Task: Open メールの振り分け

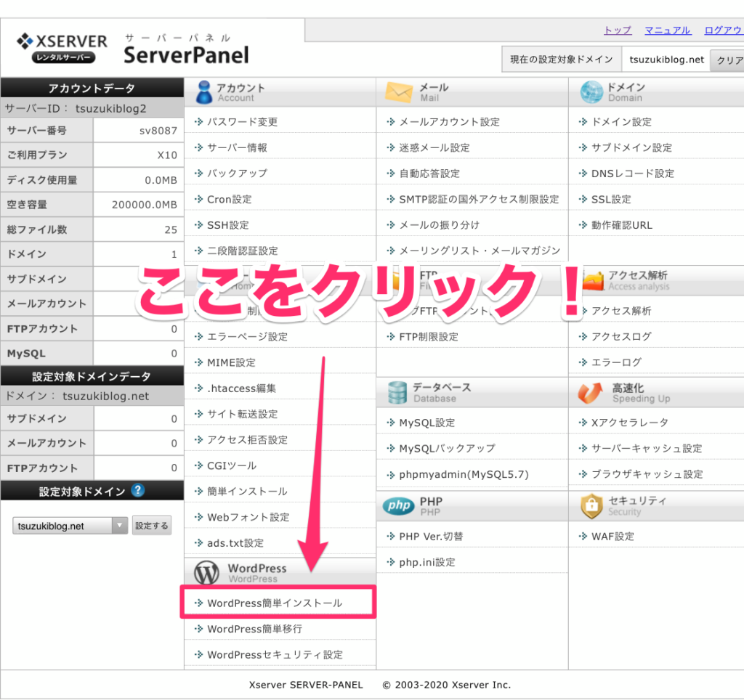Action: click(x=440, y=225)
